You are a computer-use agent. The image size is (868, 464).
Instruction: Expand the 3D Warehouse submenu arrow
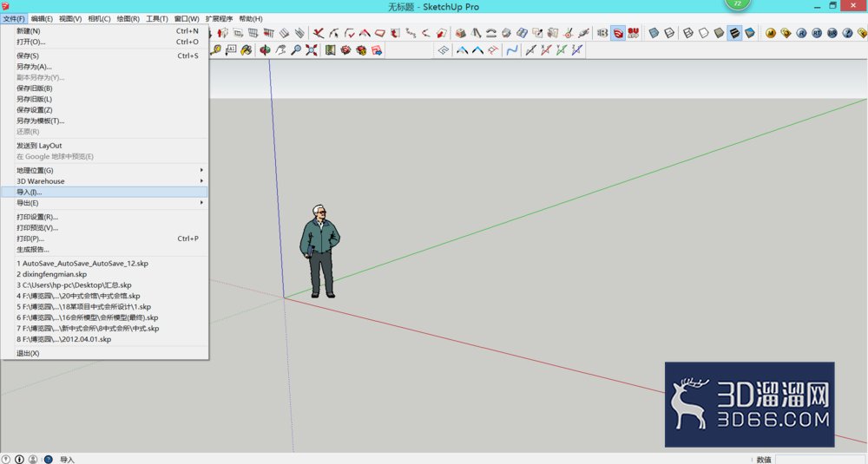201,181
